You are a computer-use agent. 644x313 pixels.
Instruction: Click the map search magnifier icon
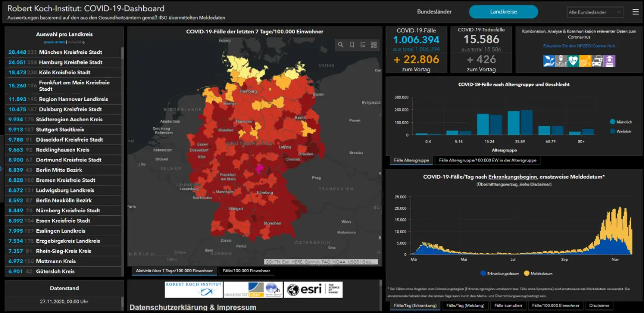(x=341, y=45)
